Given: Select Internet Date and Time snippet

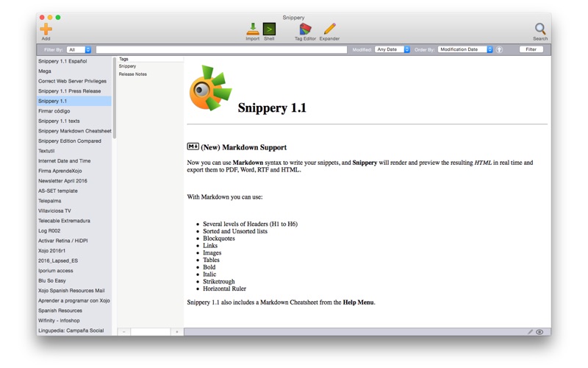Looking at the screenshot, I should click(x=74, y=161).
